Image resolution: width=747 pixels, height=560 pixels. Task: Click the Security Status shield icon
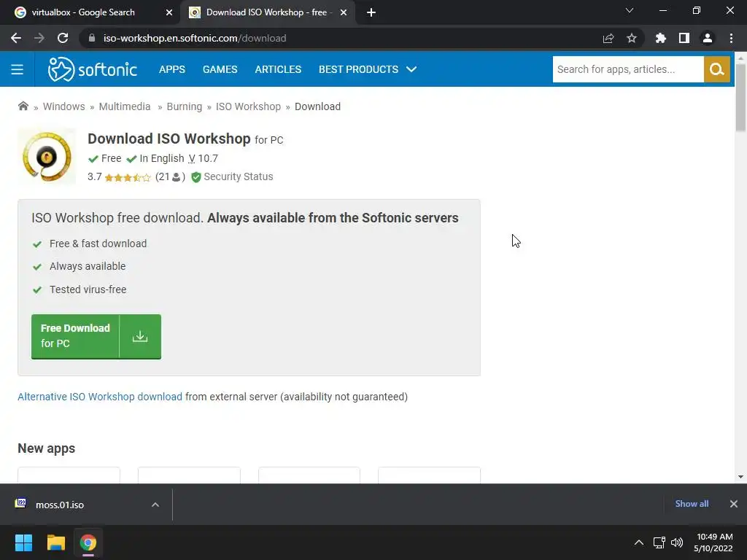pyautogui.click(x=196, y=177)
